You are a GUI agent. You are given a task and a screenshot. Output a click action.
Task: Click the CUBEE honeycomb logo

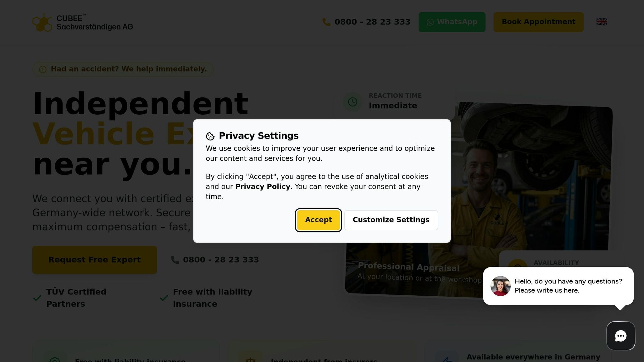tap(42, 22)
